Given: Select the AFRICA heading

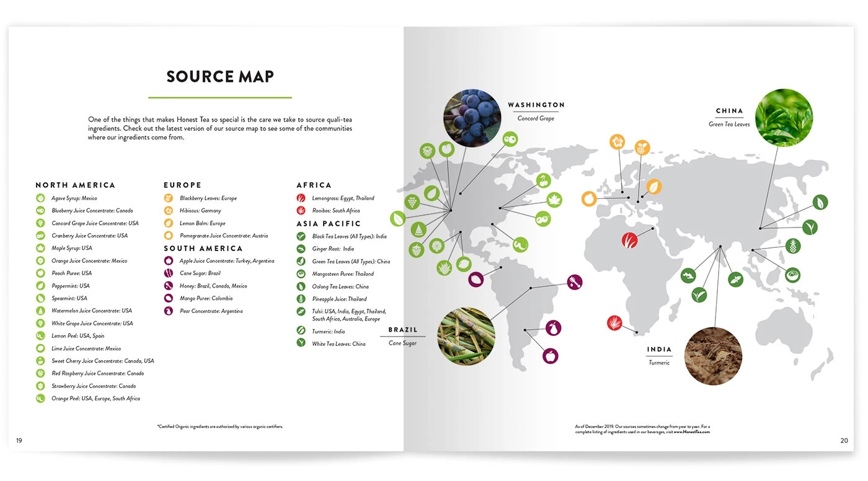Looking at the screenshot, I should click(314, 185).
